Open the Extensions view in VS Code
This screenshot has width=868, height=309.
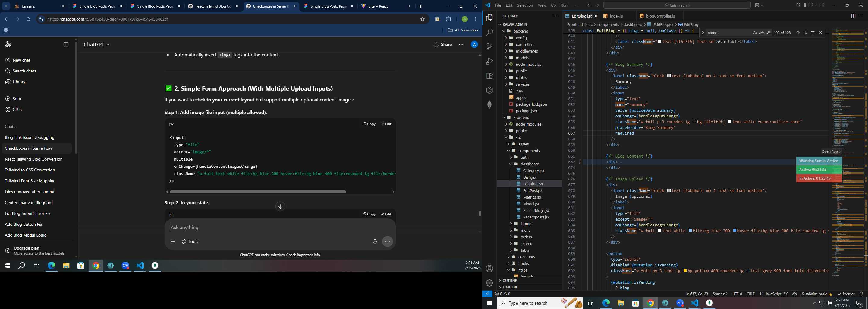(x=489, y=76)
